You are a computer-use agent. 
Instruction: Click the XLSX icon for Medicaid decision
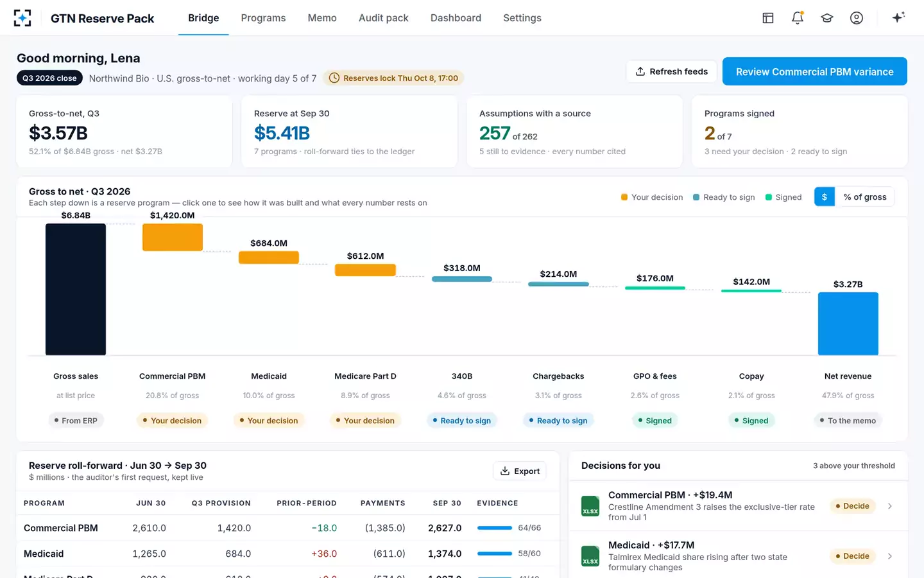[590, 556]
